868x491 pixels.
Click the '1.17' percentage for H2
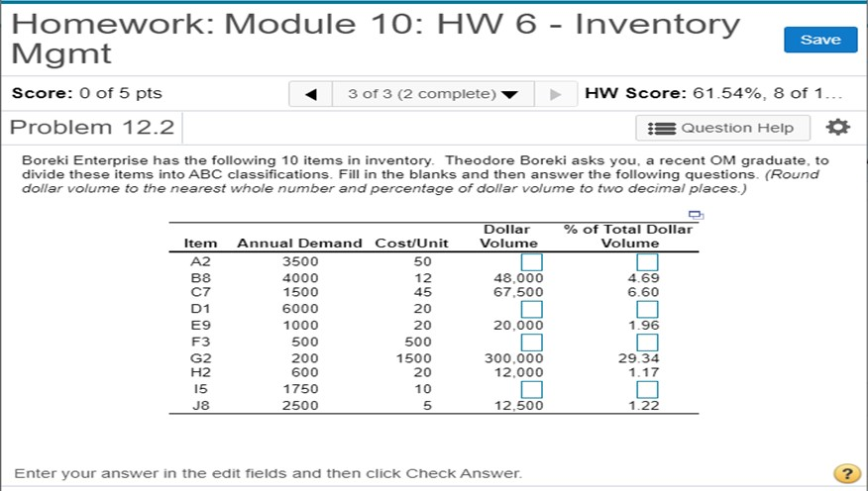coord(644,372)
